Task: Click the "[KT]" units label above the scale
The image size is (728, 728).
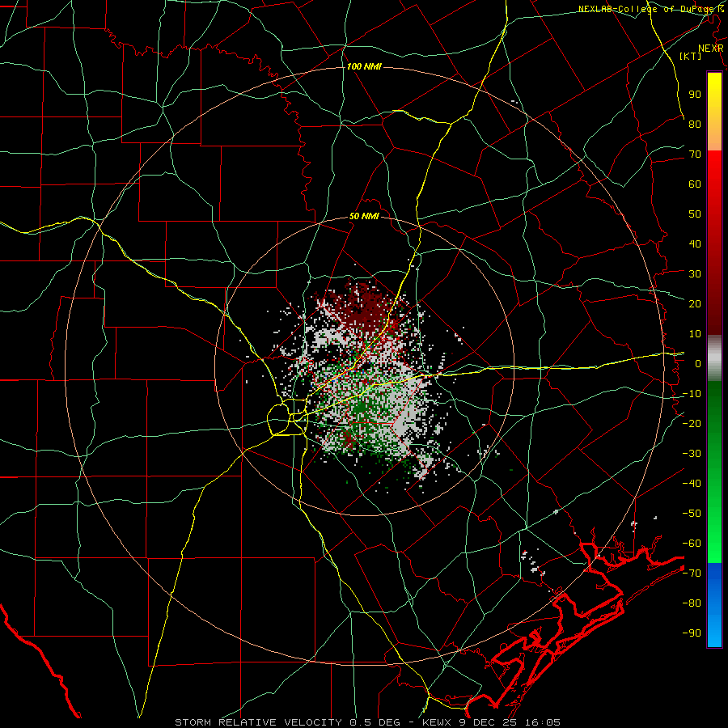Action: coord(691,56)
